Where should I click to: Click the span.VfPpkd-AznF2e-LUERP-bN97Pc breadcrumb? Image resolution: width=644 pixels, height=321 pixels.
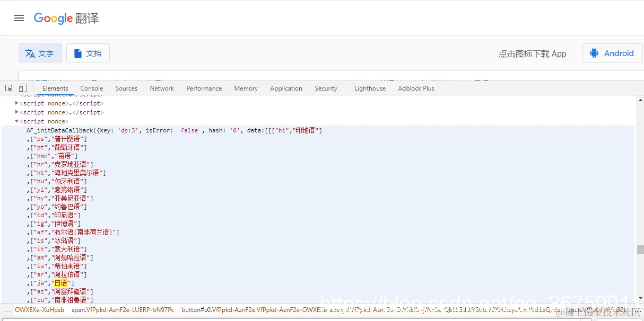(123, 310)
